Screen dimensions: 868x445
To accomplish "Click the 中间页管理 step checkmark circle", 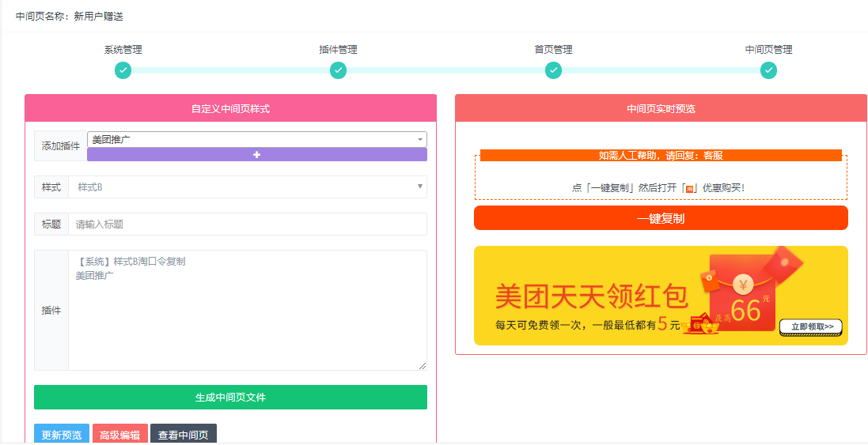I will tap(768, 71).
